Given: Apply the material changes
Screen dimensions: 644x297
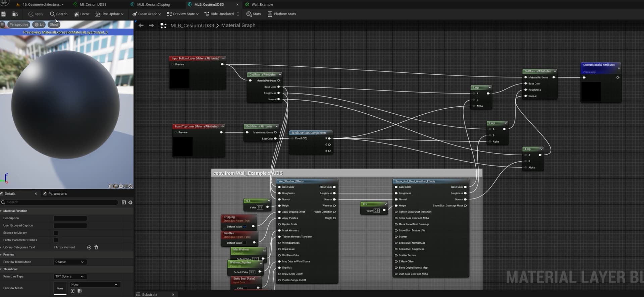Looking at the screenshot, I should 36,14.
